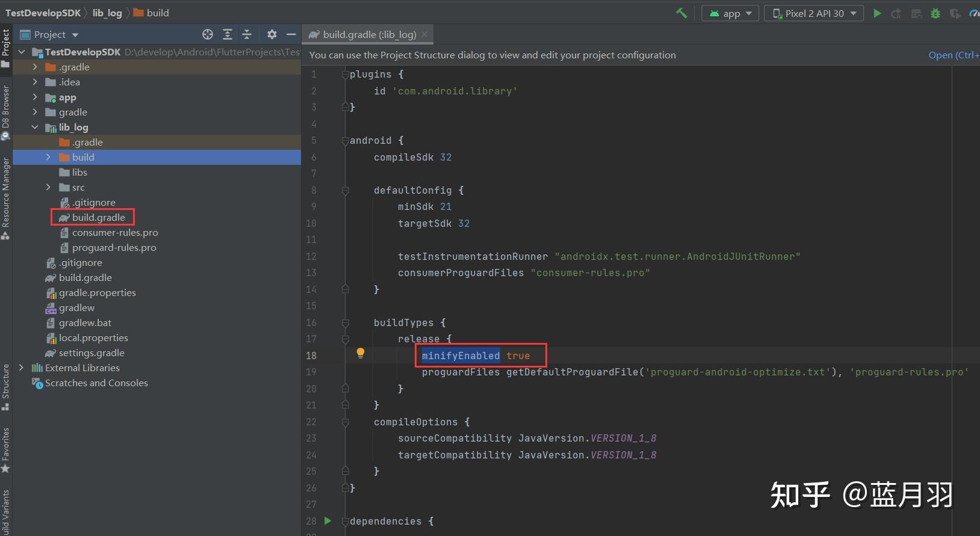Expand the root gradle folder
This screenshot has width=980, height=536.
click(35, 112)
